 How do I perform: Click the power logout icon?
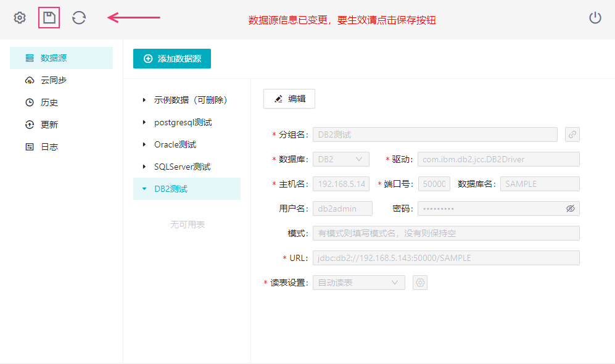[595, 18]
